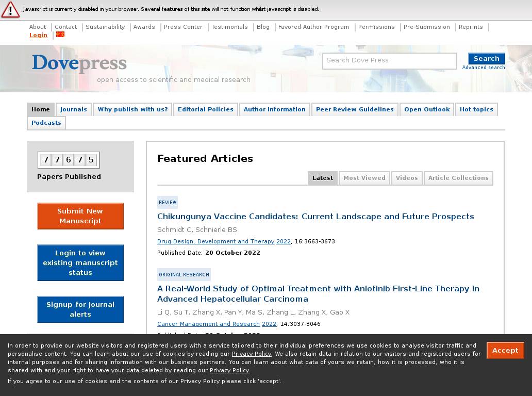This screenshot has width=532, height=396.
Task: Accept the cookie policy notice
Action: 505,351
